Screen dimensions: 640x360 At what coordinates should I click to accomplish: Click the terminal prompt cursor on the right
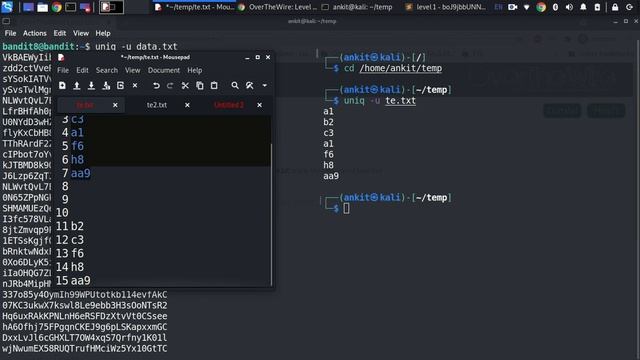[346, 208]
